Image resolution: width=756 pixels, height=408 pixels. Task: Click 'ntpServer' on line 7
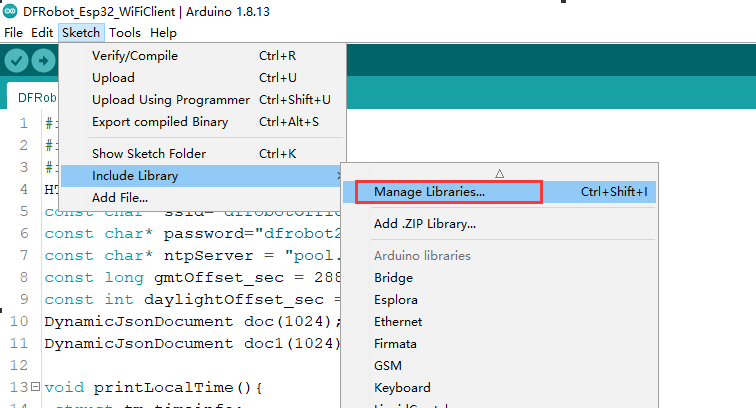tap(208, 256)
